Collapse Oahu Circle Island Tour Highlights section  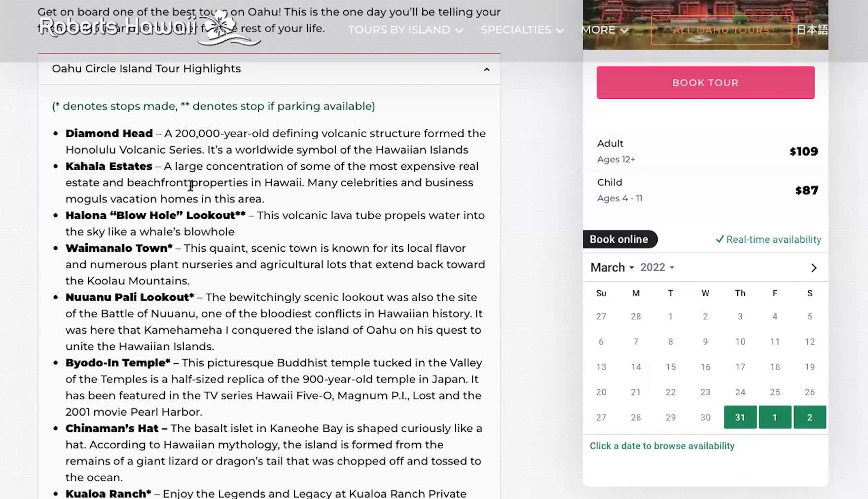pyautogui.click(x=486, y=70)
